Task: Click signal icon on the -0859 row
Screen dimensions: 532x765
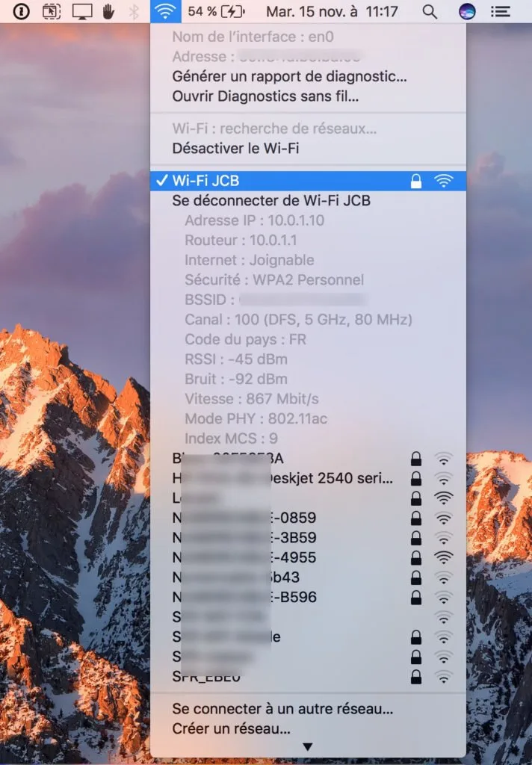Action: pos(443,518)
